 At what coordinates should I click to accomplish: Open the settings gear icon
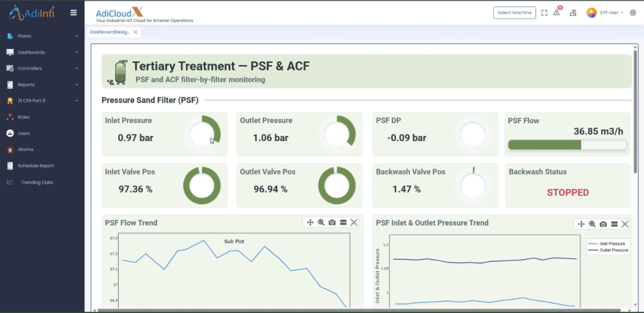click(633, 13)
